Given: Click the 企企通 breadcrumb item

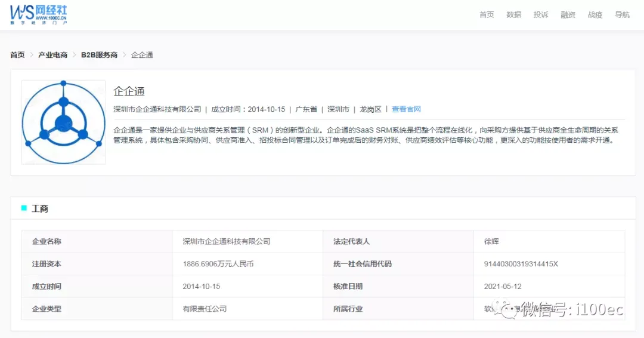Looking at the screenshot, I should tap(142, 55).
